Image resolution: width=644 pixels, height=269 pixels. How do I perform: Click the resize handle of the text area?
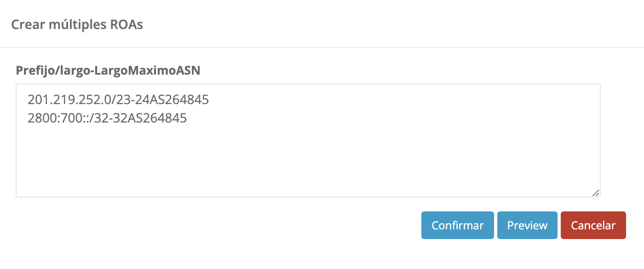[595, 193]
